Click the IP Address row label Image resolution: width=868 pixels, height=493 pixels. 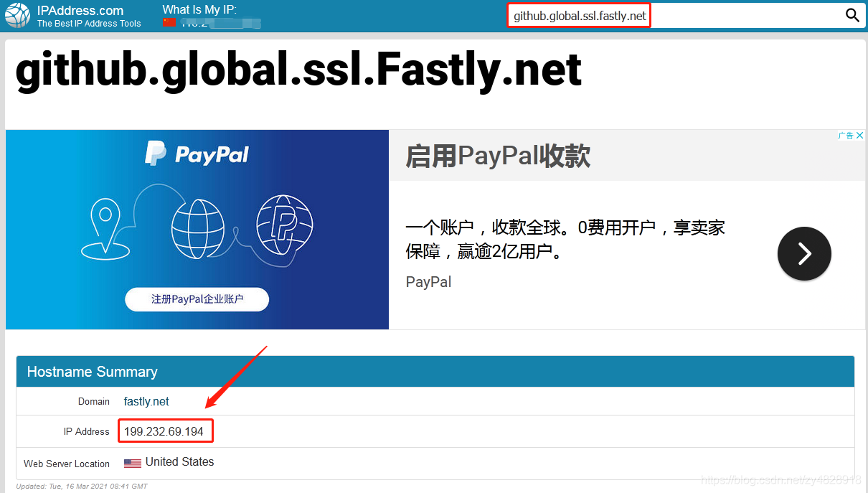tap(86, 431)
